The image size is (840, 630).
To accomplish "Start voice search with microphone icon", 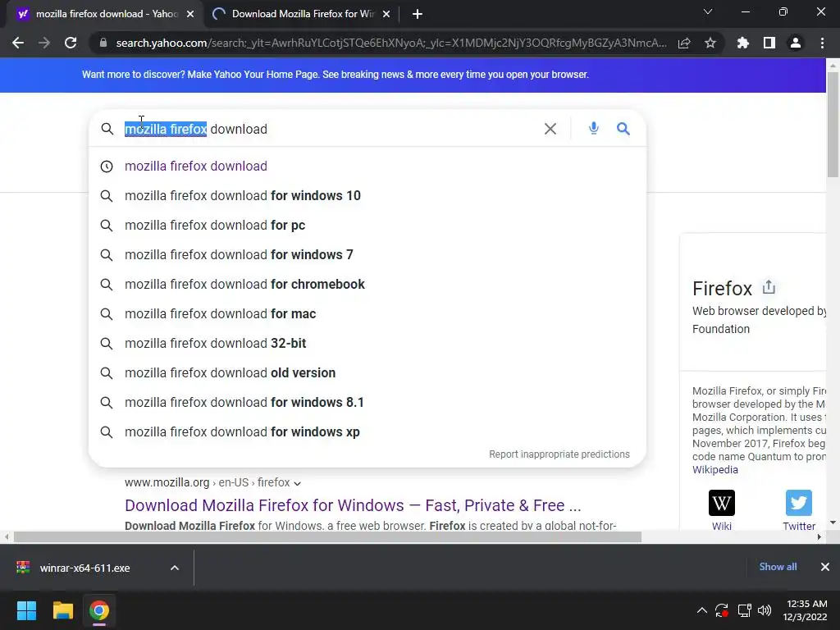I will [594, 129].
